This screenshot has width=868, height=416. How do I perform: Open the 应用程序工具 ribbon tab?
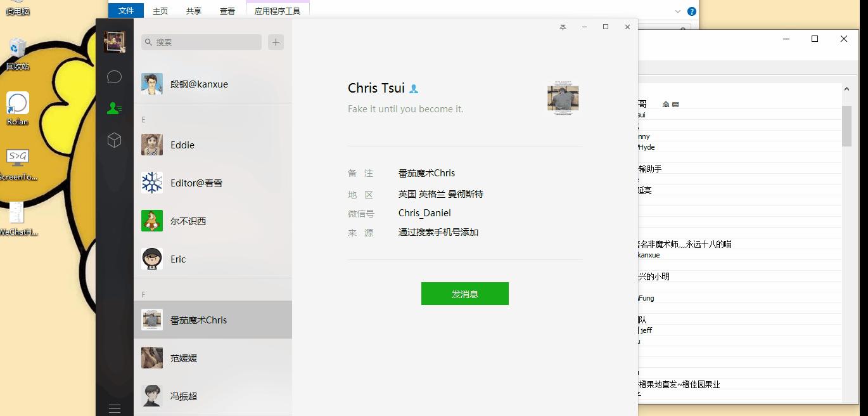click(x=278, y=11)
